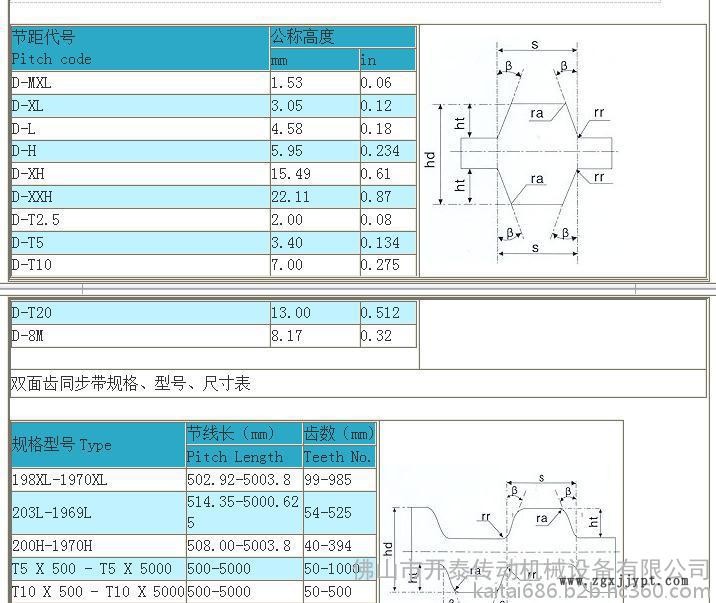
Task: Click the 规格型号 Type header cell
Action: click(98, 445)
